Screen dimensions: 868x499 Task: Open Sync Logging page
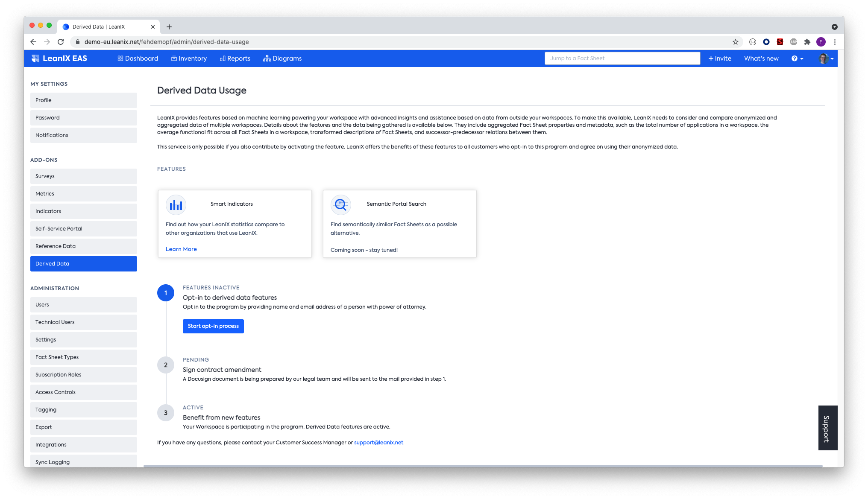coord(84,461)
